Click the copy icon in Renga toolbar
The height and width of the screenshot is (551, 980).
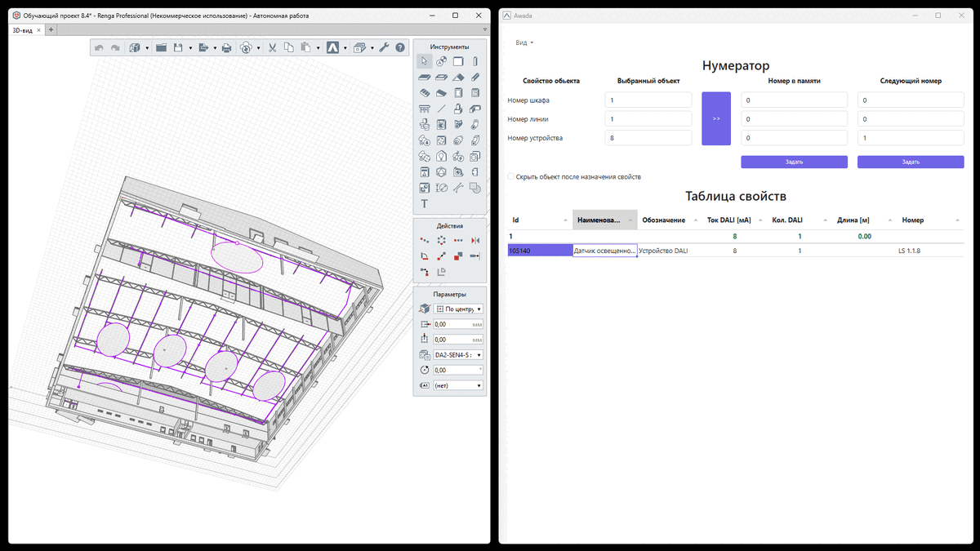pyautogui.click(x=289, y=48)
